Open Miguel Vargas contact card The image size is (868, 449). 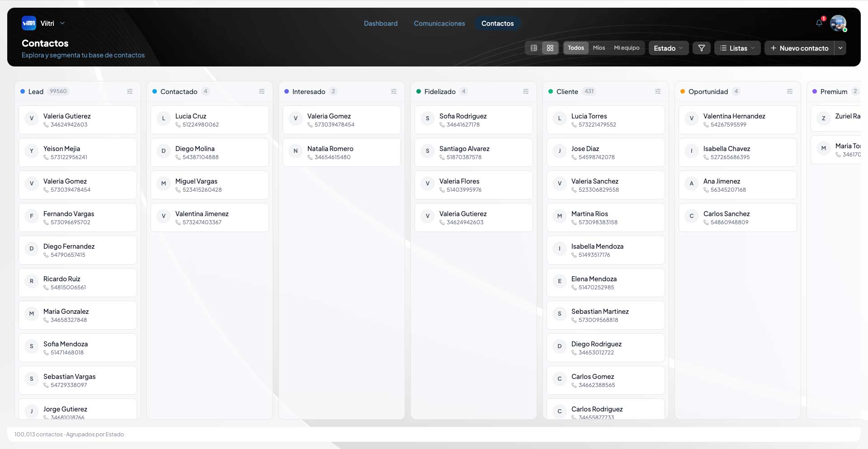[x=210, y=185]
